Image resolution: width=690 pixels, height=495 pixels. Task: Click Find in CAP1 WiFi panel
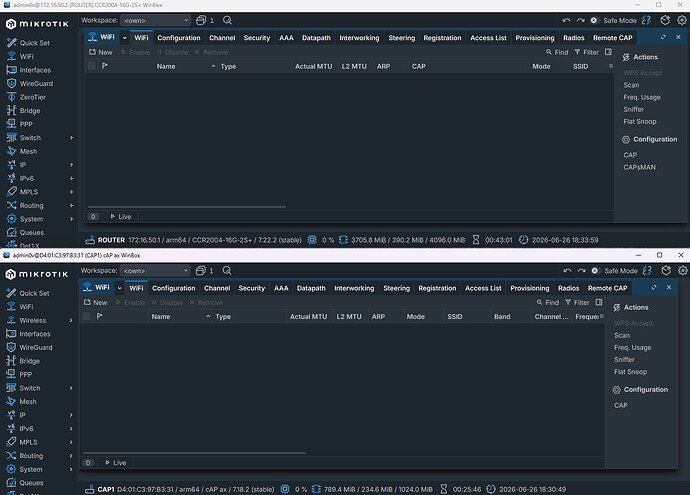(x=547, y=302)
